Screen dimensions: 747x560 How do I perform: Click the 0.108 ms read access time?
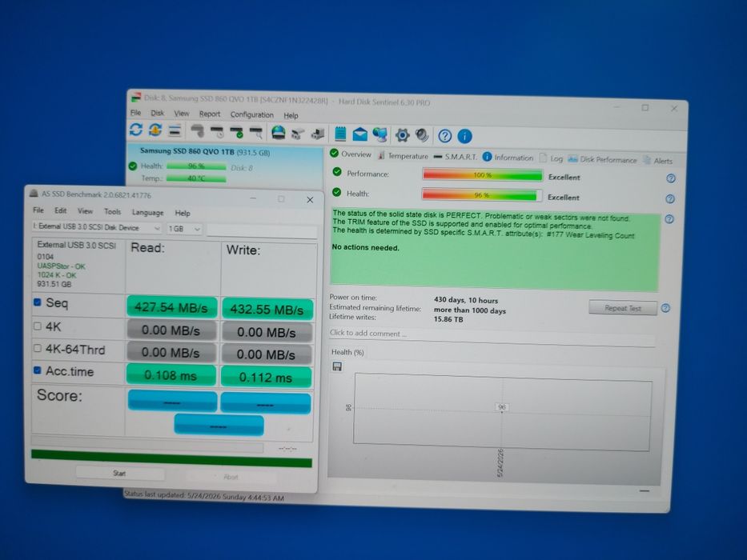point(171,376)
